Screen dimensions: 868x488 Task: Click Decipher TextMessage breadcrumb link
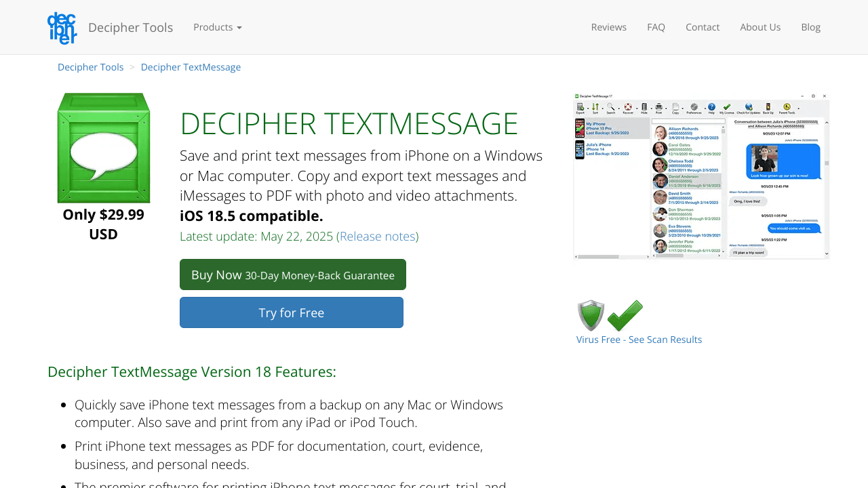(191, 67)
